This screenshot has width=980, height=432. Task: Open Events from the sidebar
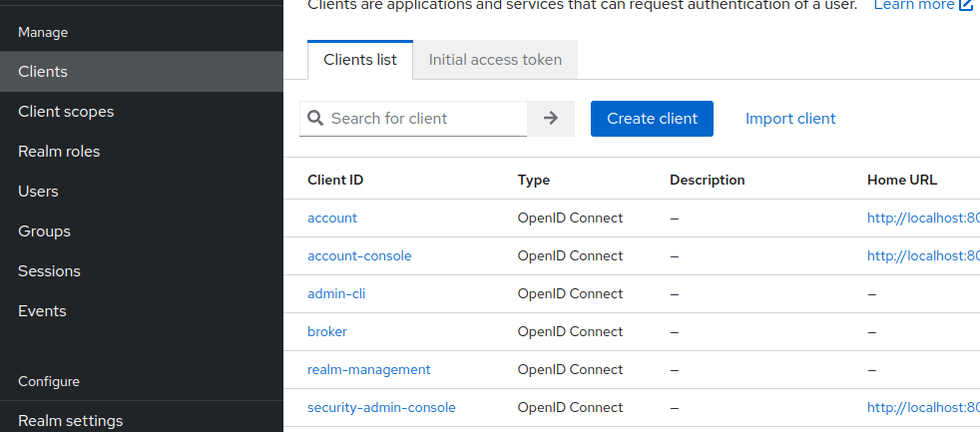tap(42, 311)
